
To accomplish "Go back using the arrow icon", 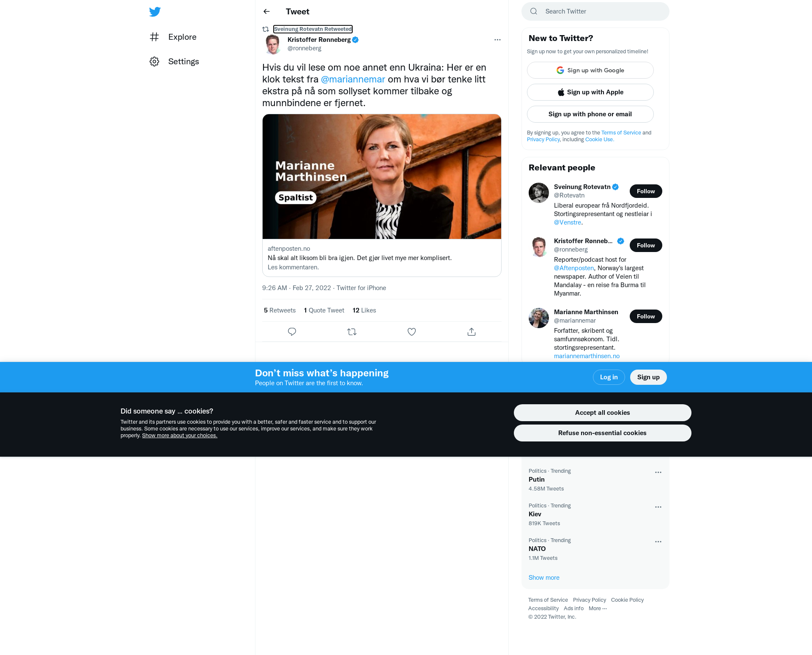I will tap(266, 11).
